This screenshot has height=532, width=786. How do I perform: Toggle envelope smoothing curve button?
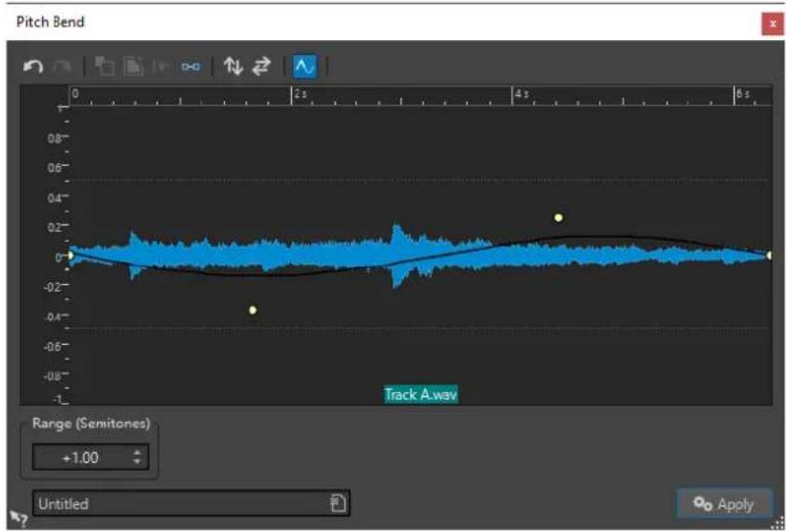pyautogui.click(x=305, y=66)
